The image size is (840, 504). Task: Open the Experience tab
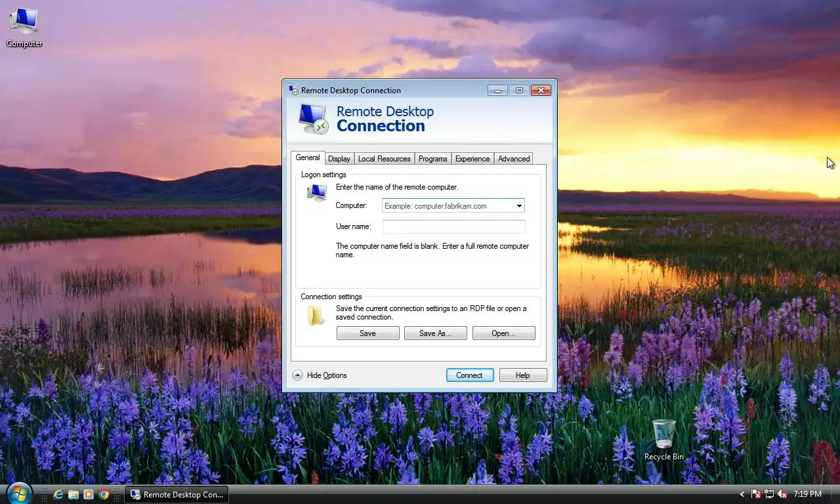point(472,159)
